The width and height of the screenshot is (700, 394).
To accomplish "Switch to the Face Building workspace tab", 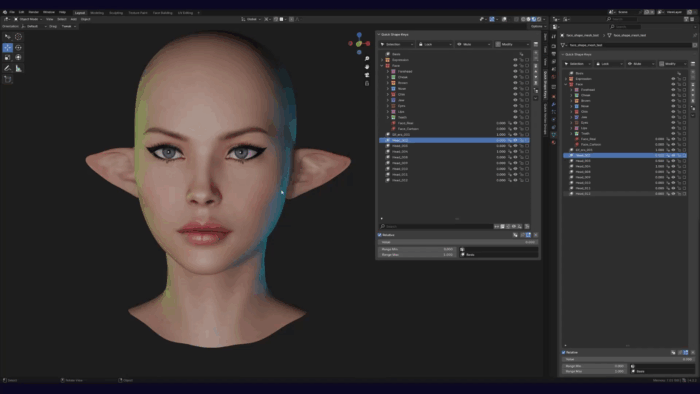I will click(x=162, y=12).
